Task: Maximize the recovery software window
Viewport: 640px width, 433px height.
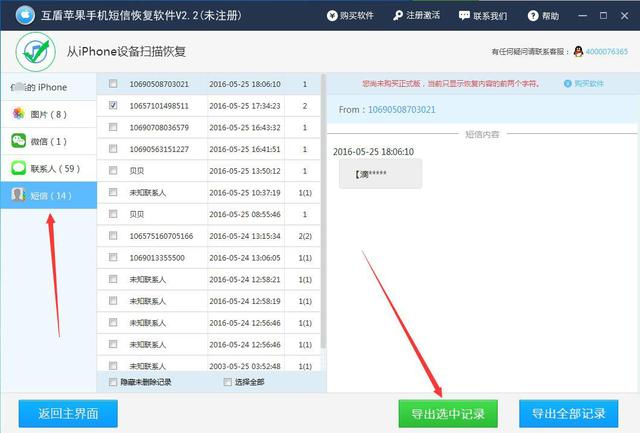Action: coord(603,16)
